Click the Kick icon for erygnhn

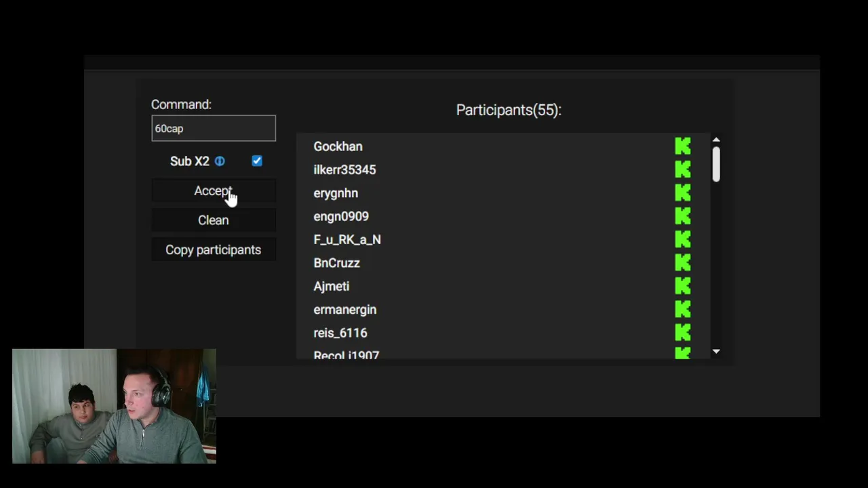(x=683, y=193)
